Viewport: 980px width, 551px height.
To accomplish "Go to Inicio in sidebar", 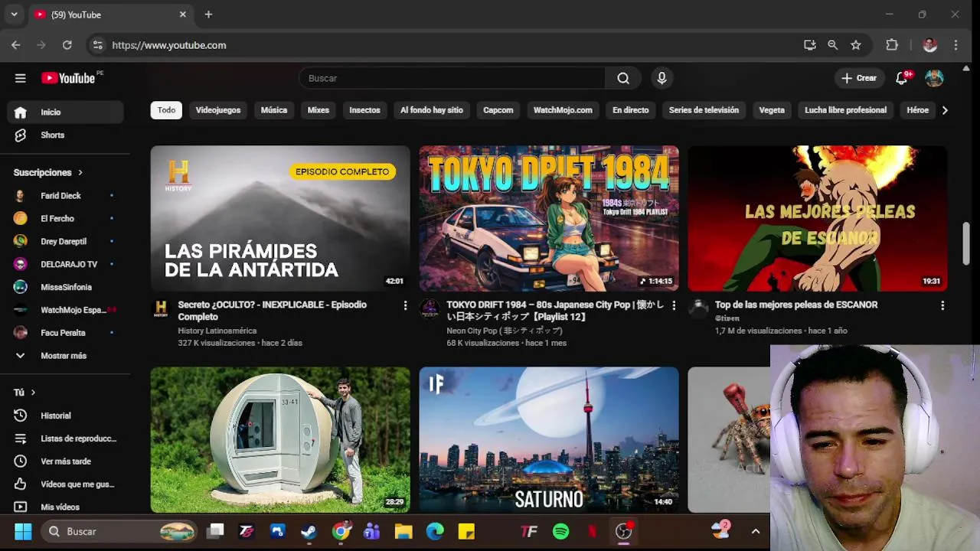I will point(66,112).
